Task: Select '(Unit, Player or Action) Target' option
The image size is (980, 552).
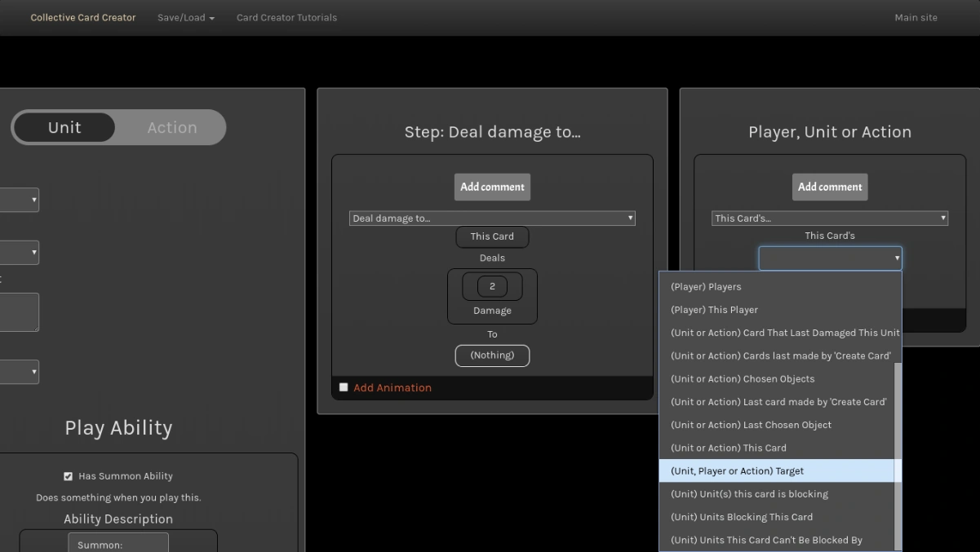Action: click(777, 470)
